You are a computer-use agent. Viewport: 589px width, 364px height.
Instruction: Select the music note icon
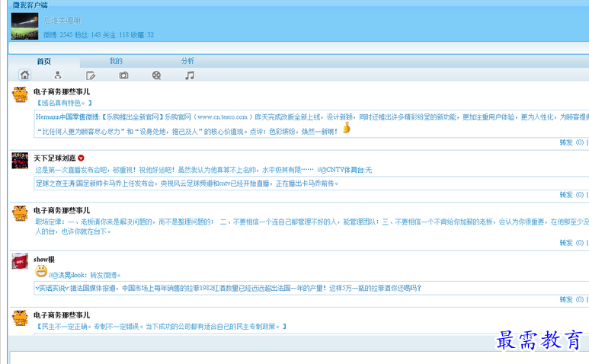[x=189, y=75]
